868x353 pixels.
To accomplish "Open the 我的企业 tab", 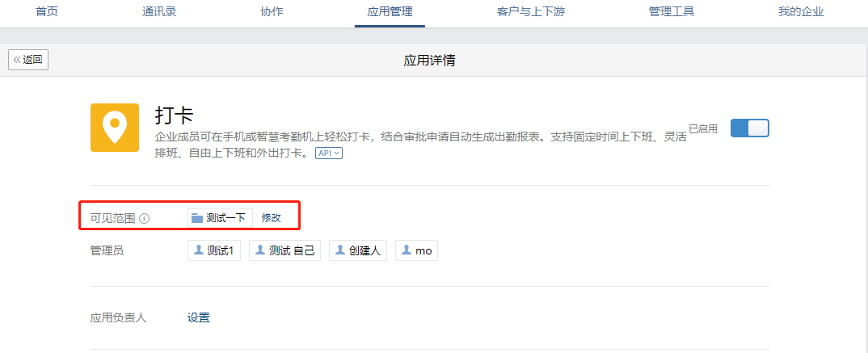I will pos(801,11).
